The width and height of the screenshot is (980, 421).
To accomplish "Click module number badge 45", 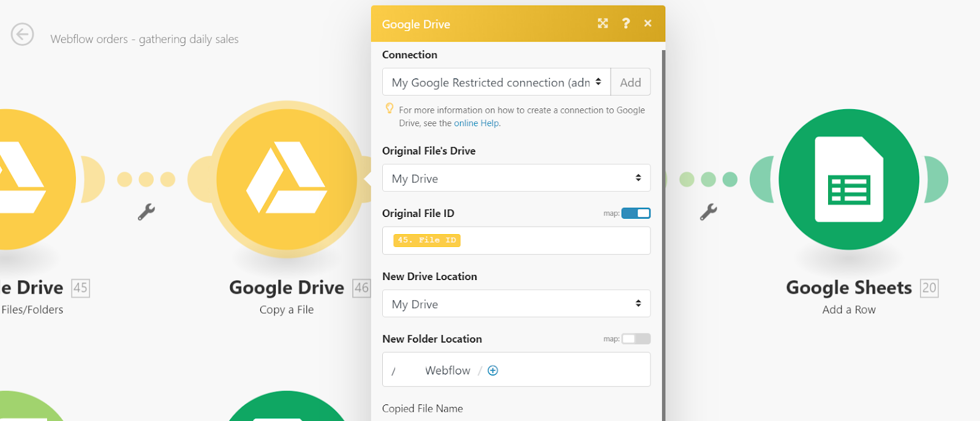I will click(x=81, y=288).
